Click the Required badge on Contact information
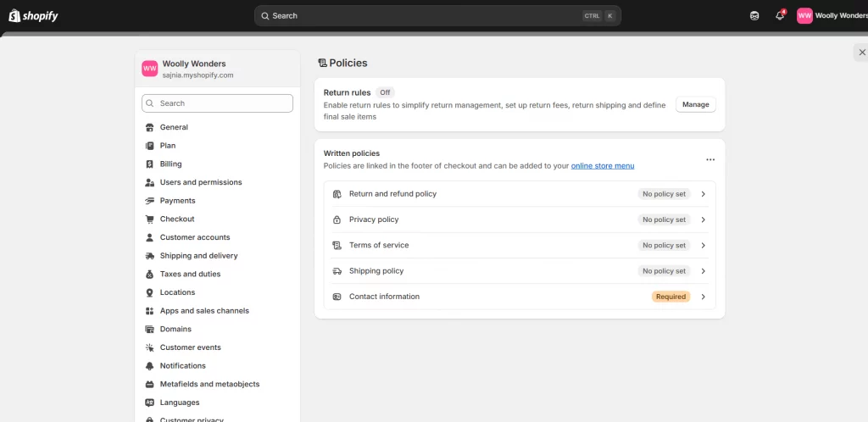The image size is (868, 422). [x=671, y=297]
